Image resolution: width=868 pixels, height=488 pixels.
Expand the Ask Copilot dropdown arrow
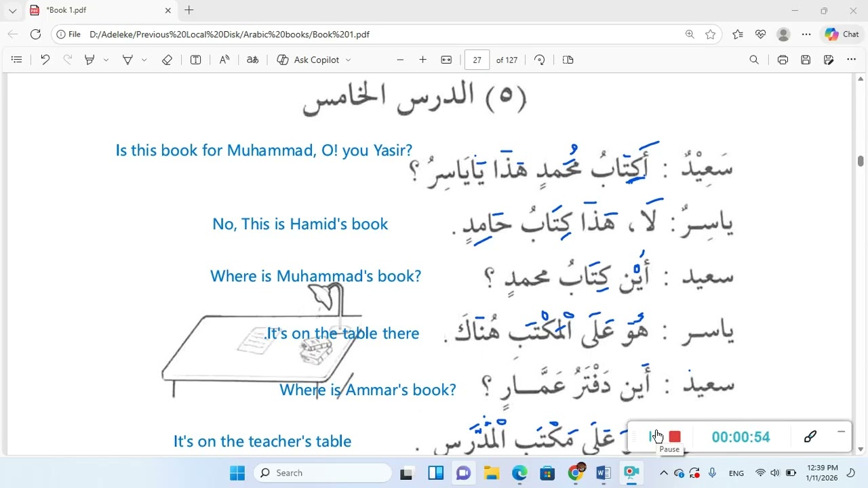tap(349, 60)
